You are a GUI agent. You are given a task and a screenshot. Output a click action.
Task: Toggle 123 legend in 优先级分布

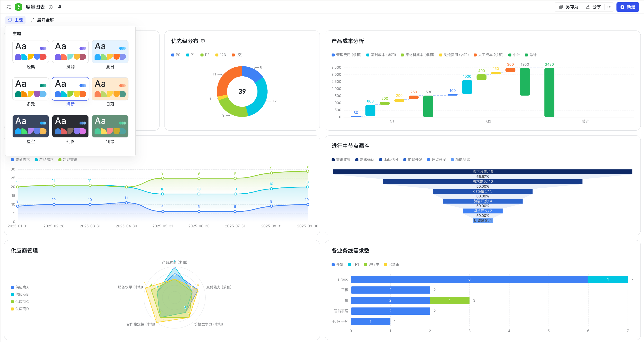pyautogui.click(x=220, y=55)
